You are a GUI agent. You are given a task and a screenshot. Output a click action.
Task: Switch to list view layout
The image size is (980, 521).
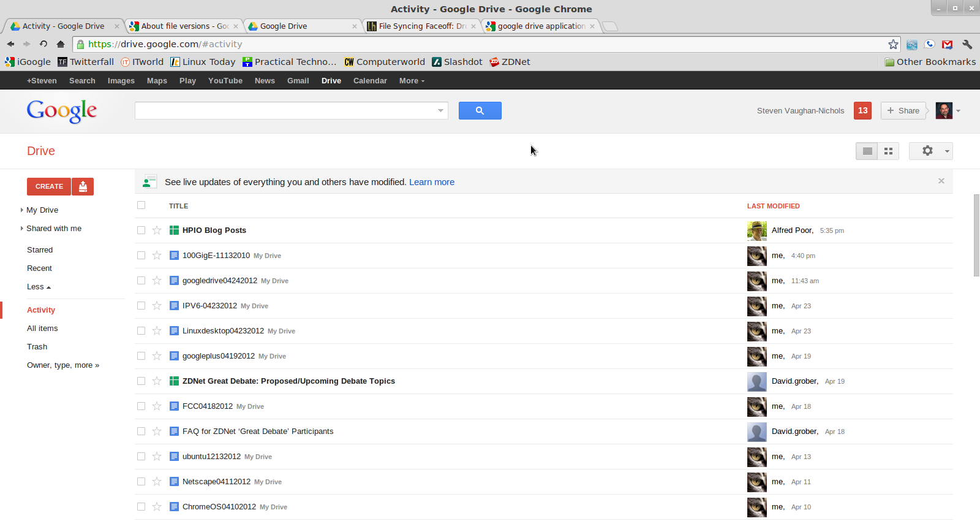point(867,151)
